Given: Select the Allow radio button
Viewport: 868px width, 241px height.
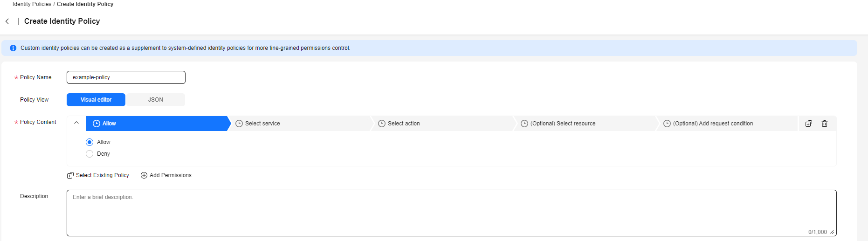Looking at the screenshot, I should [90, 142].
